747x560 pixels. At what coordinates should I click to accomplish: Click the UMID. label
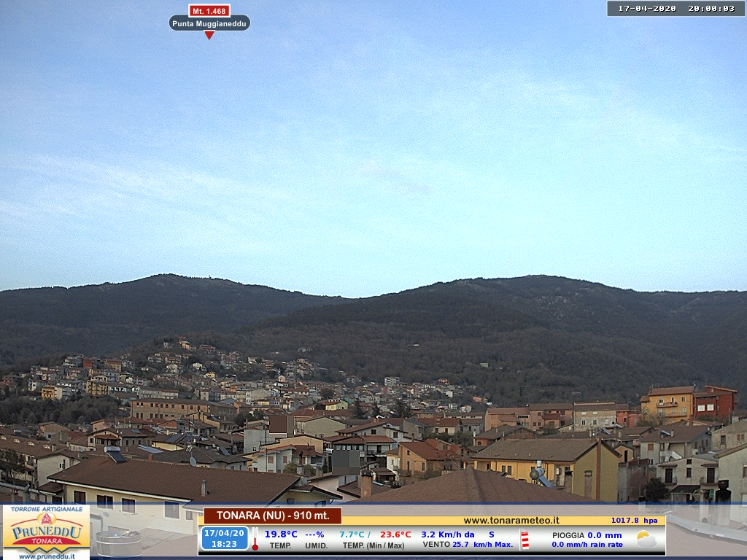(317, 545)
